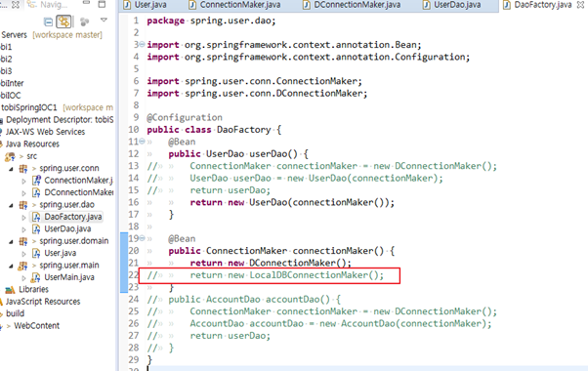Click the src source folder icon
The width and height of the screenshot is (588, 371).
point(10,156)
